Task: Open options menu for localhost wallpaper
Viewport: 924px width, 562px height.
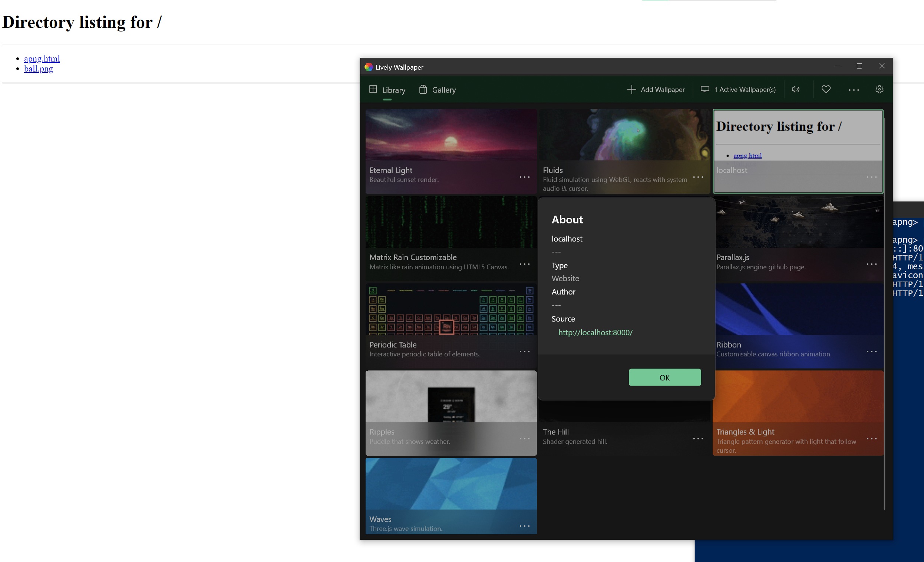Action: click(x=871, y=177)
